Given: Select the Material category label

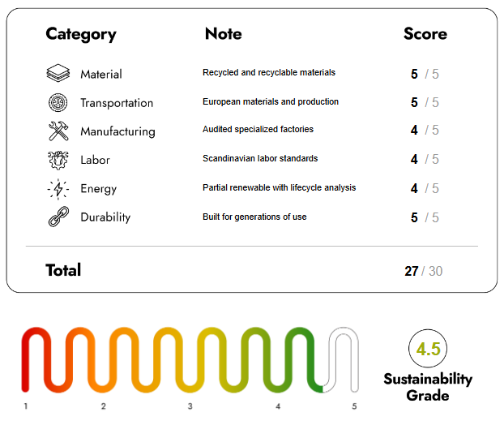Looking at the screenshot, I should click(x=101, y=75).
